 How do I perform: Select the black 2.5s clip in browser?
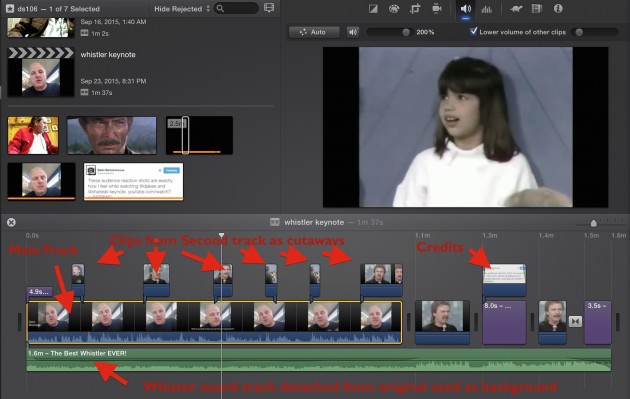[x=199, y=135]
